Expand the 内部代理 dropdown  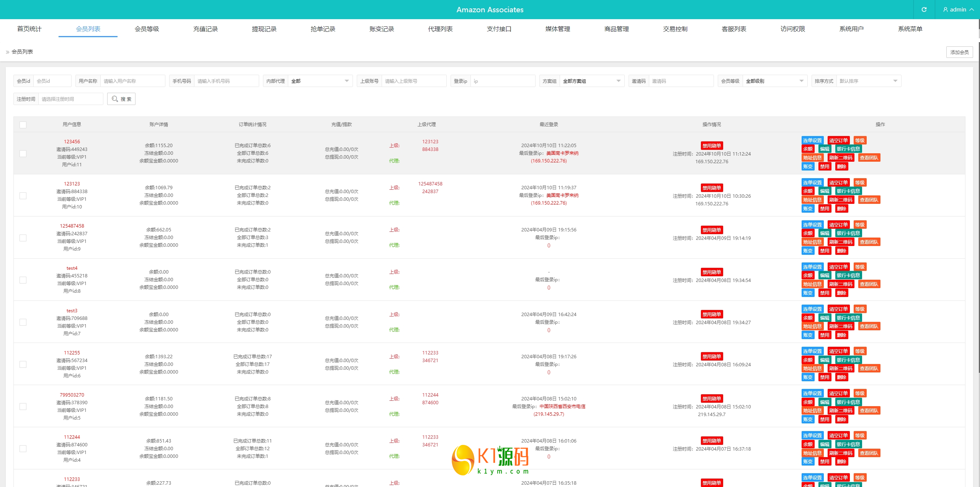point(320,81)
